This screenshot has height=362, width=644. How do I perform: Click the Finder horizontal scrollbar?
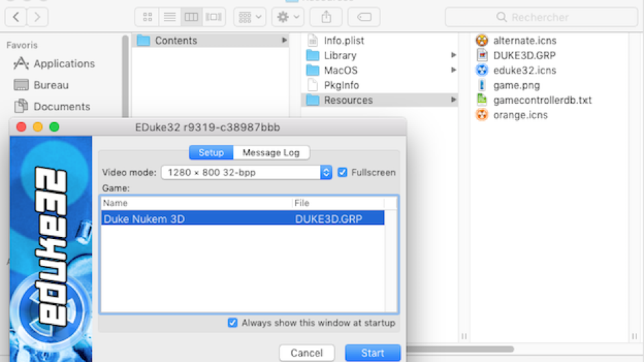460,349
